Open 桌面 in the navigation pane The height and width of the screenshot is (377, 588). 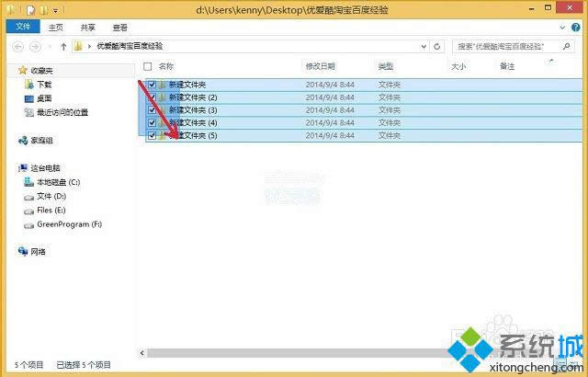coord(44,98)
